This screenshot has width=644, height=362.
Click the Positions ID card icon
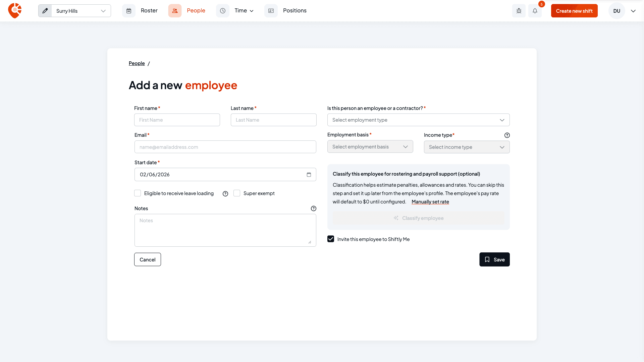click(271, 11)
